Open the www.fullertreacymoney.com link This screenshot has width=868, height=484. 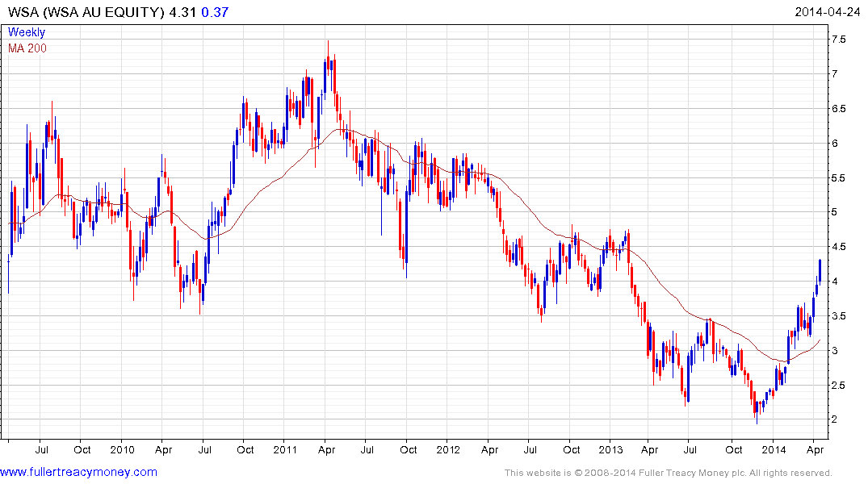click(78, 472)
